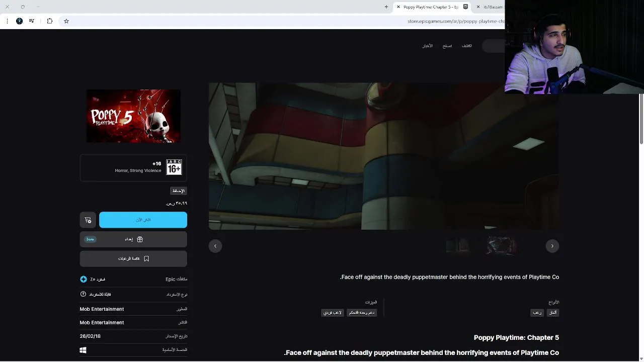Open the اكتشف store nav item
Viewport: 644px width, 362px height.
pyautogui.click(x=467, y=46)
